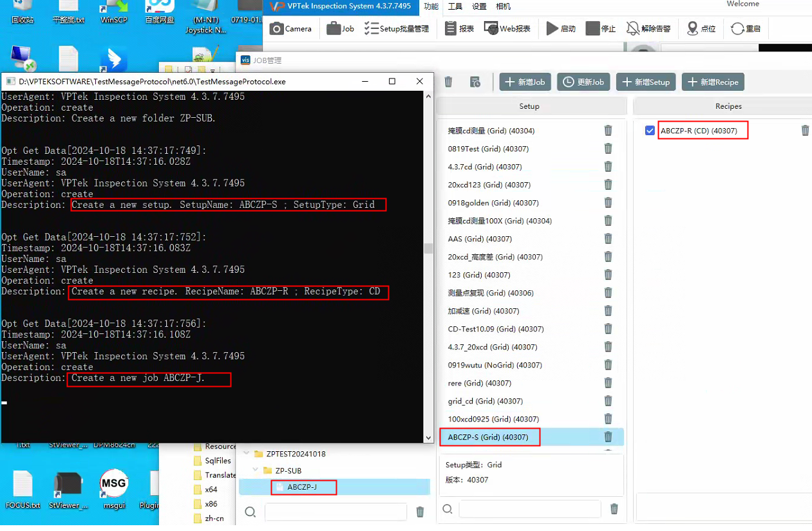Open Setup批量管理 from the toolbar
Viewport: 812px width, 531px height.
[x=397, y=28]
